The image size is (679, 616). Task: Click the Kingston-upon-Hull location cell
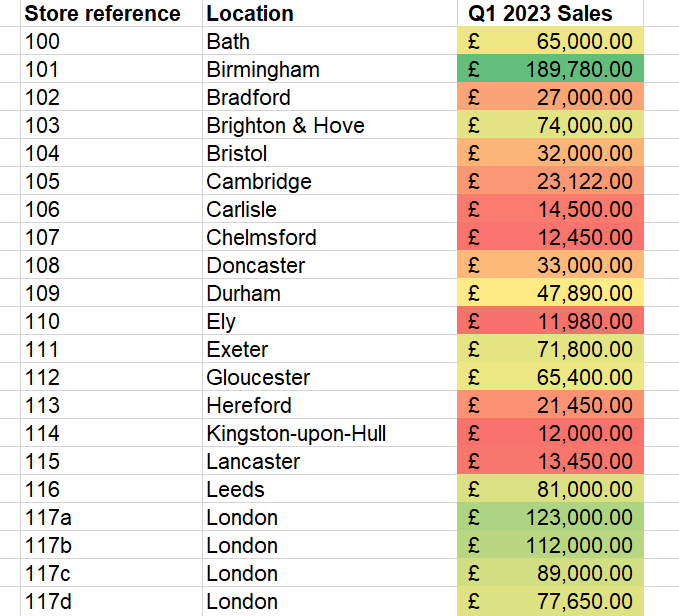tap(296, 434)
